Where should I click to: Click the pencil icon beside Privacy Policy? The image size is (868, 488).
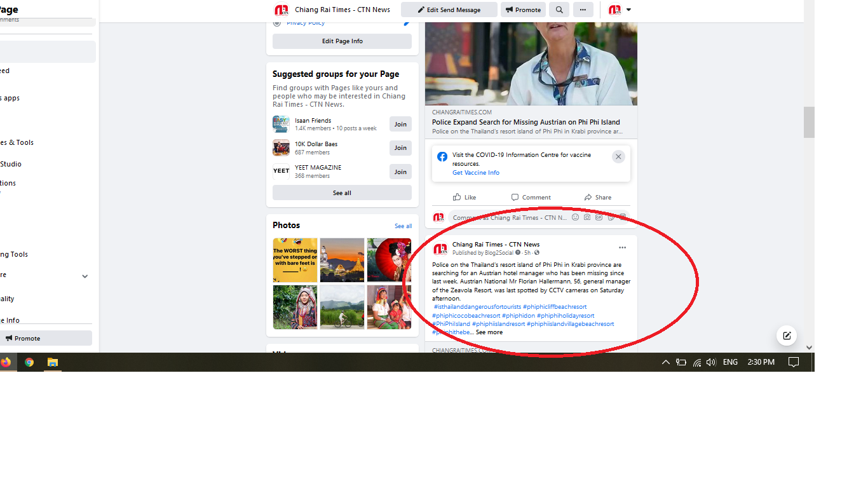click(407, 23)
